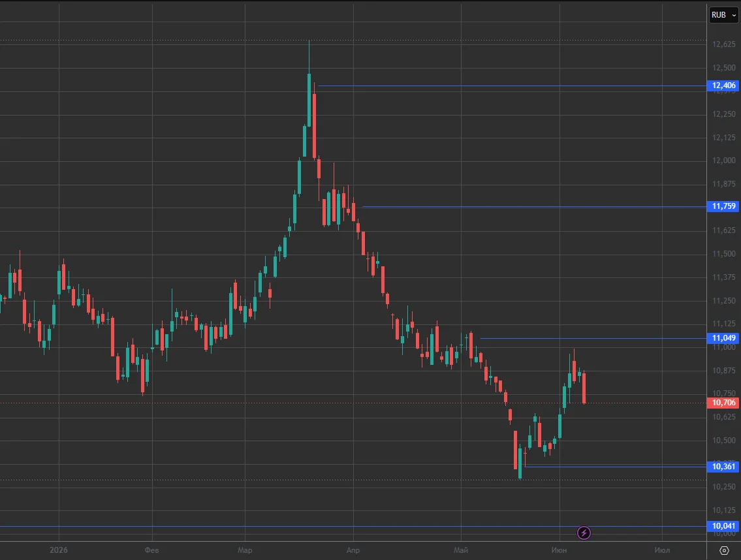
Task: Click the 12,000 price axis value
Action: [724, 161]
